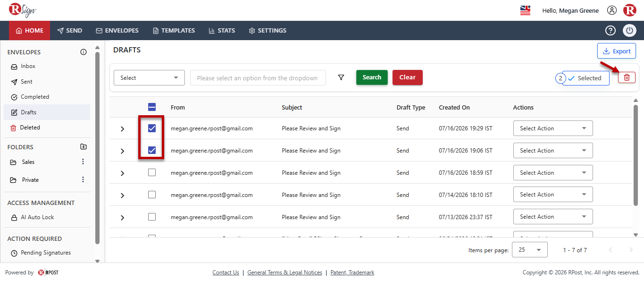Open the filter funnel icon
The height and width of the screenshot is (281, 644).
click(x=341, y=77)
